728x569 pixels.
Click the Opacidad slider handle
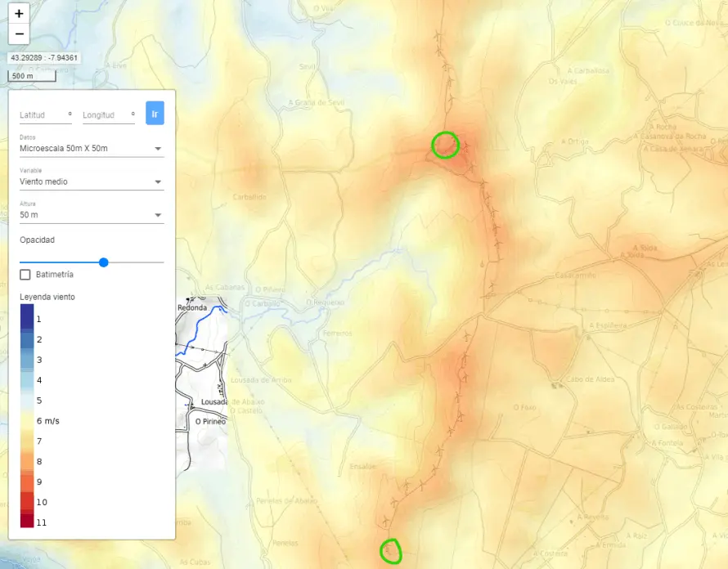click(103, 262)
